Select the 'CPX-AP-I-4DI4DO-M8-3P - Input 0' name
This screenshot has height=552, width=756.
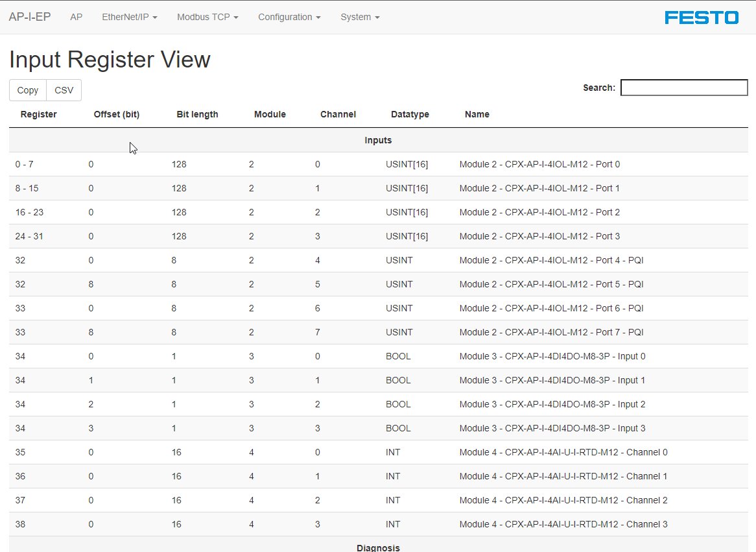coord(552,357)
